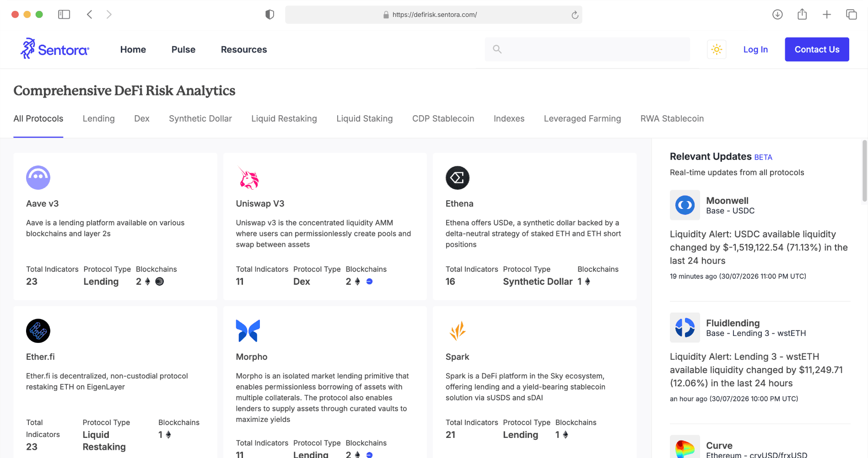Open the Ether.fi card title
This screenshot has height=458, width=868.
point(40,357)
